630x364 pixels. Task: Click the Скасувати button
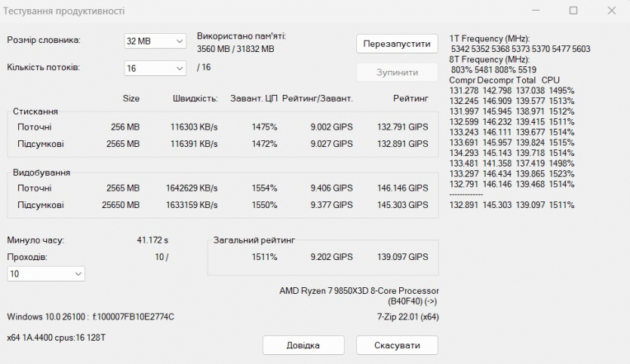[396, 345]
